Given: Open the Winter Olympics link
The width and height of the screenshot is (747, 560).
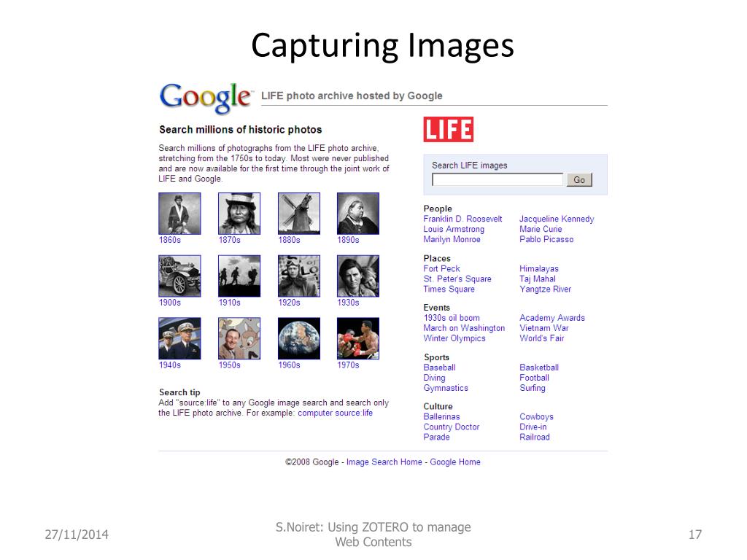Looking at the screenshot, I should [454, 338].
